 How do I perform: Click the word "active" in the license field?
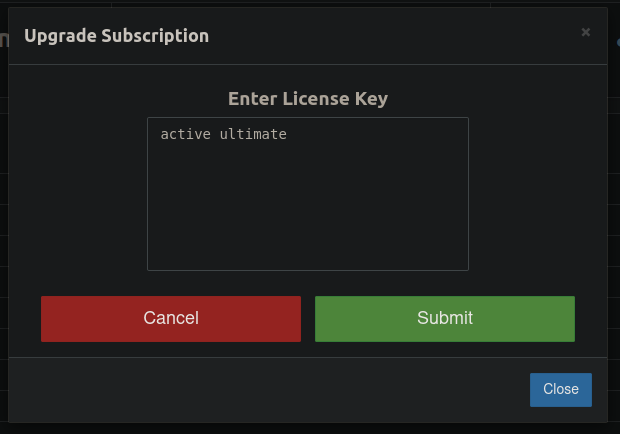point(185,134)
